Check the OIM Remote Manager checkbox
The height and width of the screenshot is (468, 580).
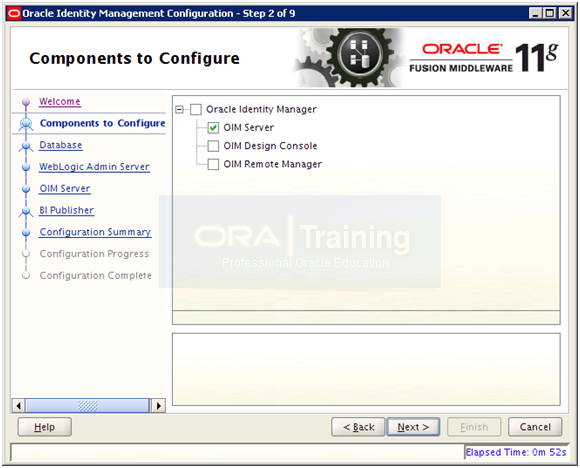pyautogui.click(x=213, y=164)
